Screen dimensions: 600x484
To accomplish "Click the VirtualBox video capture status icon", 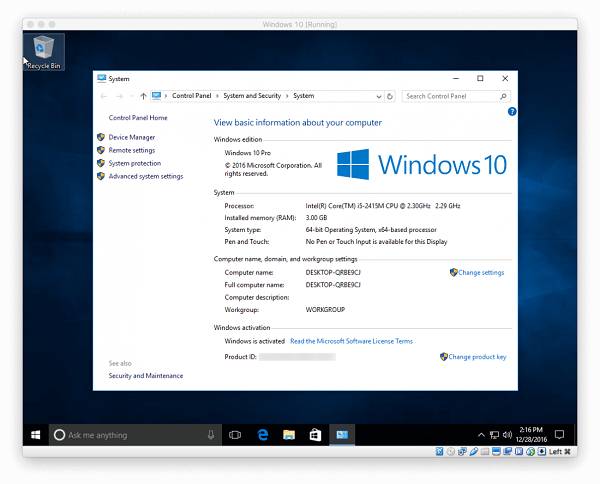I will pyautogui.click(x=507, y=451).
